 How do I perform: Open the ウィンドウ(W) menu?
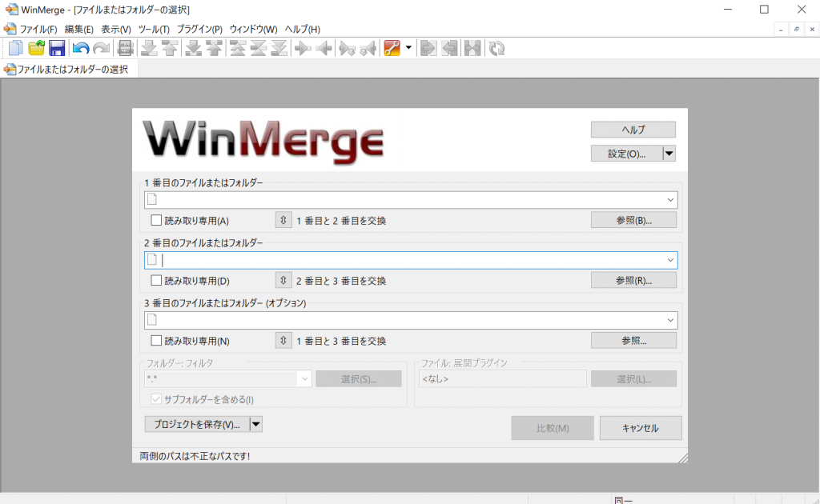pyautogui.click(x=253, y=30)
